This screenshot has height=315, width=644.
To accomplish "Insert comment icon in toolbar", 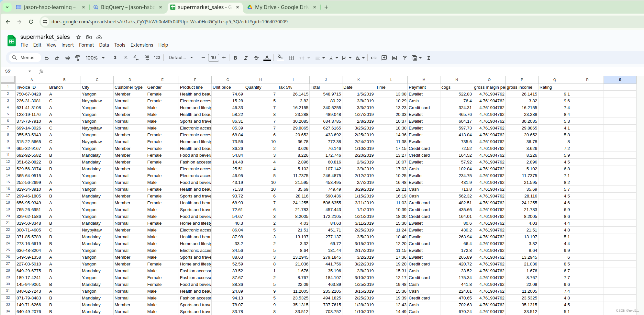I will [x=384, y=58].
